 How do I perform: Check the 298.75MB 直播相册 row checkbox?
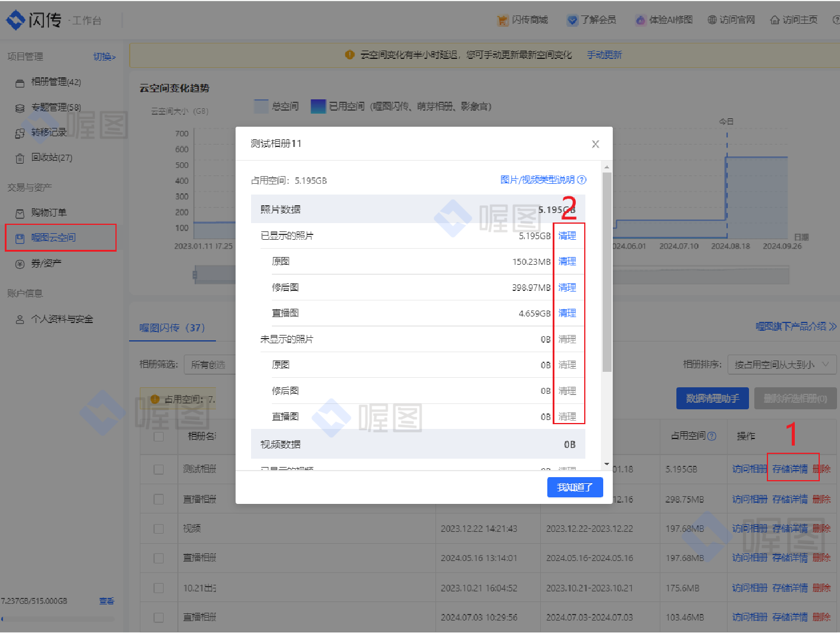tap(158, 499)
